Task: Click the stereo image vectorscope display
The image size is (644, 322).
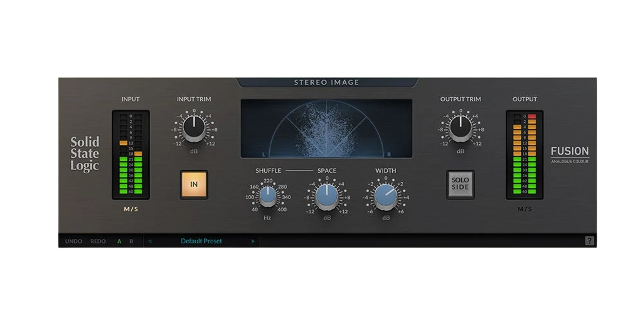Action: (x=327, y=129)
